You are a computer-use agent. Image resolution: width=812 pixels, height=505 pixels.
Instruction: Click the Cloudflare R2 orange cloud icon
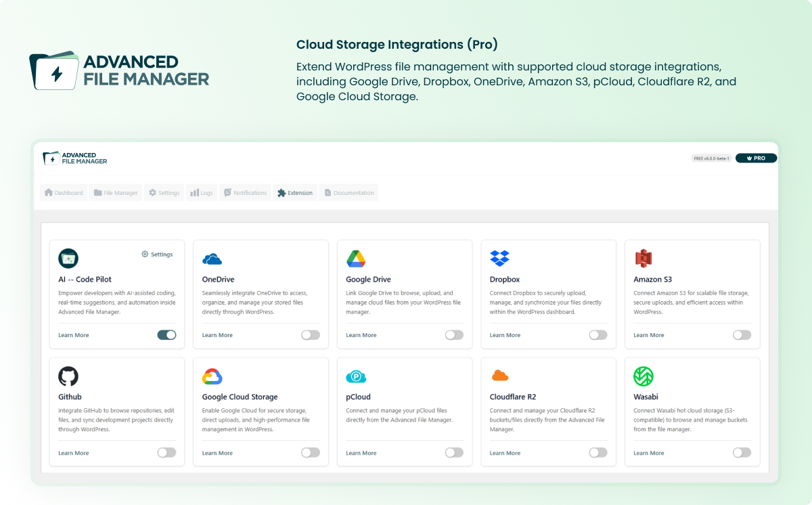(x=499, y=376)
